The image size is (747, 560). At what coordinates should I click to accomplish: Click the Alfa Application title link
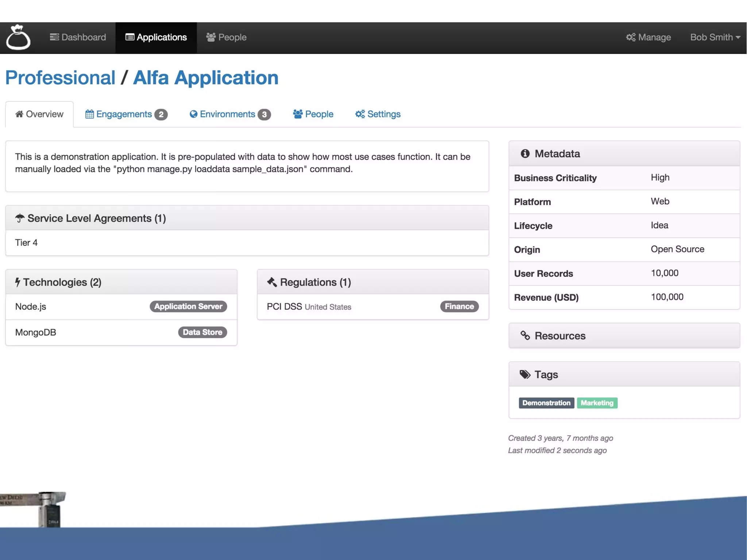(205, 78)
